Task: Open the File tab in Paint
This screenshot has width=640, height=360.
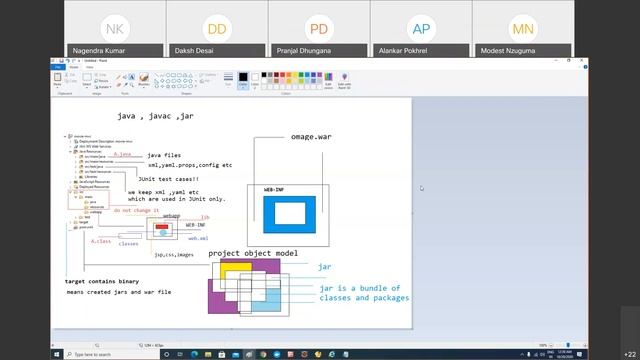Action: click(x=58, y=67)
